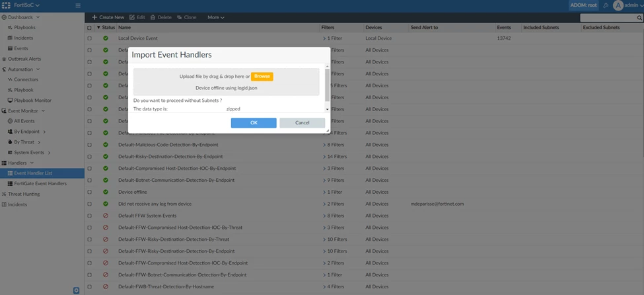Click the Outbreak Alerts icon in sidebar
644x295 pixels.
pyautogui.click(x=4, y=59)
